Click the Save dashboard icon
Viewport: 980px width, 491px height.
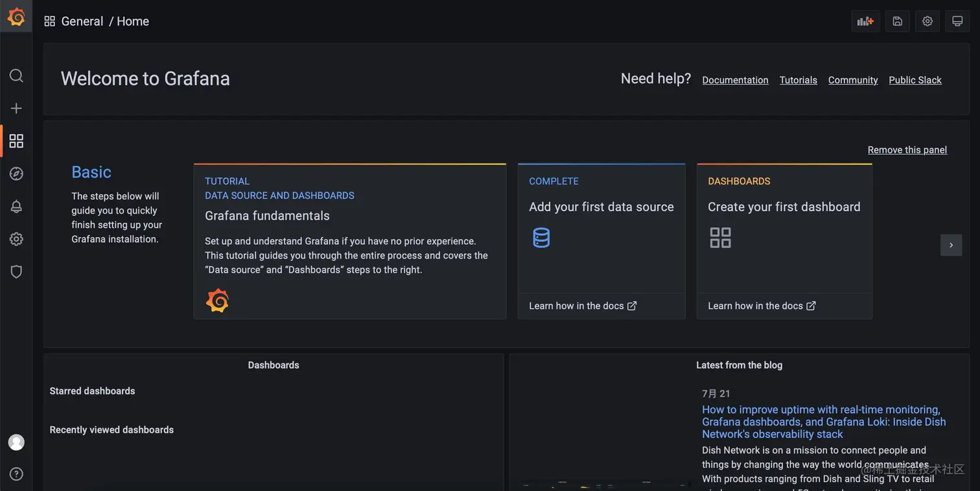[897, 21]
